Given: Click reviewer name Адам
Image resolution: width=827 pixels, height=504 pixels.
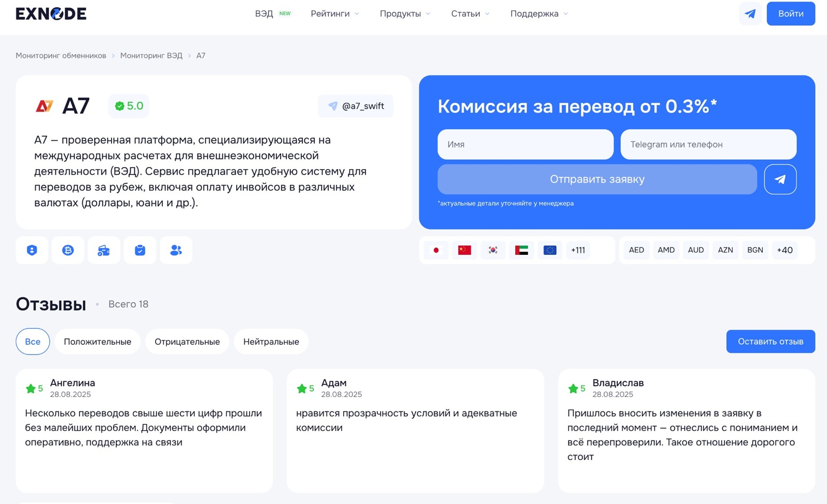Looking at the screenshot, I should [x=334, y=383].
